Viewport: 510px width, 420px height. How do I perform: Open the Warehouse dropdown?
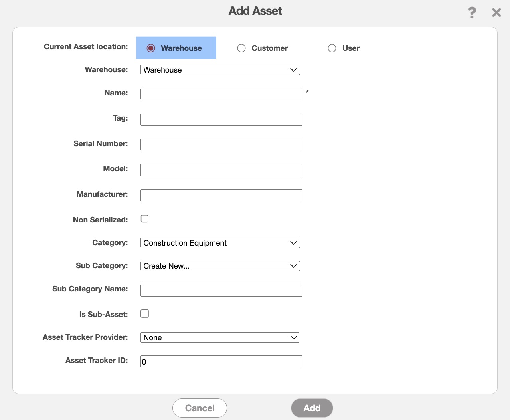click(x=220, y=70)
